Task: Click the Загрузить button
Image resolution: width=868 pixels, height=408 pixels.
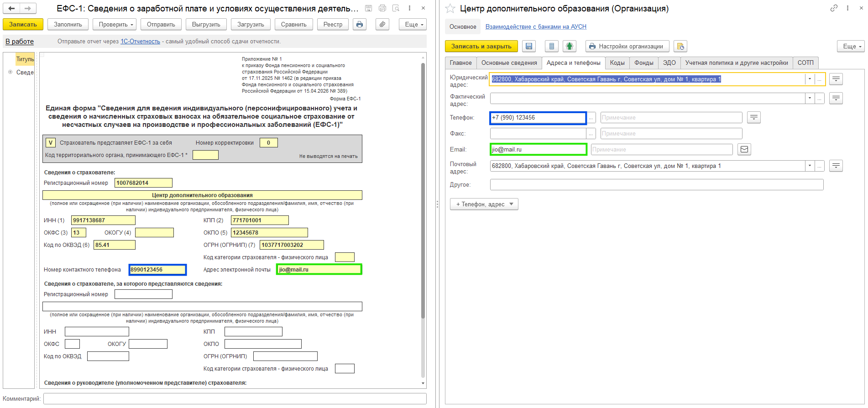Action: [x=251, y=25]
